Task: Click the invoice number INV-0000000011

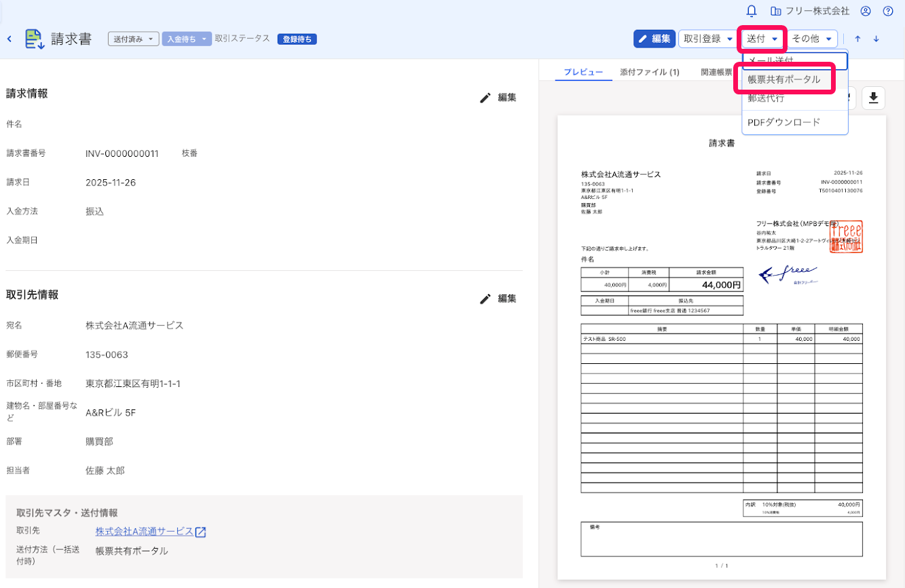Action: (122, 153)
